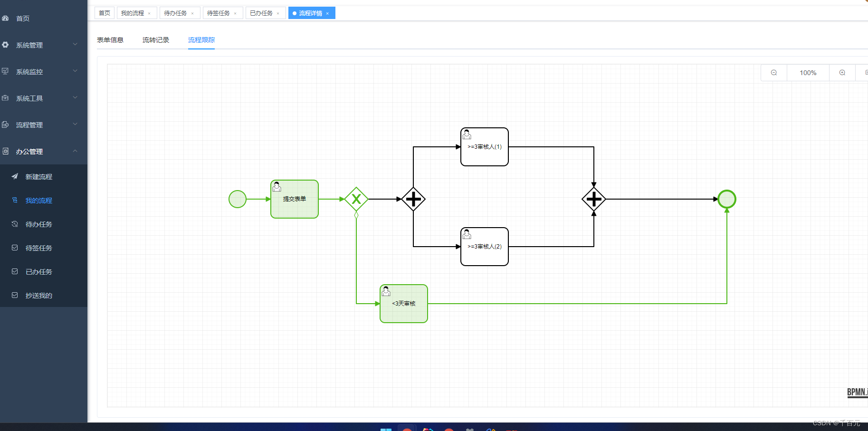
Task: Click the BPMN.io logo link
Action: click(x=858, y=393)
